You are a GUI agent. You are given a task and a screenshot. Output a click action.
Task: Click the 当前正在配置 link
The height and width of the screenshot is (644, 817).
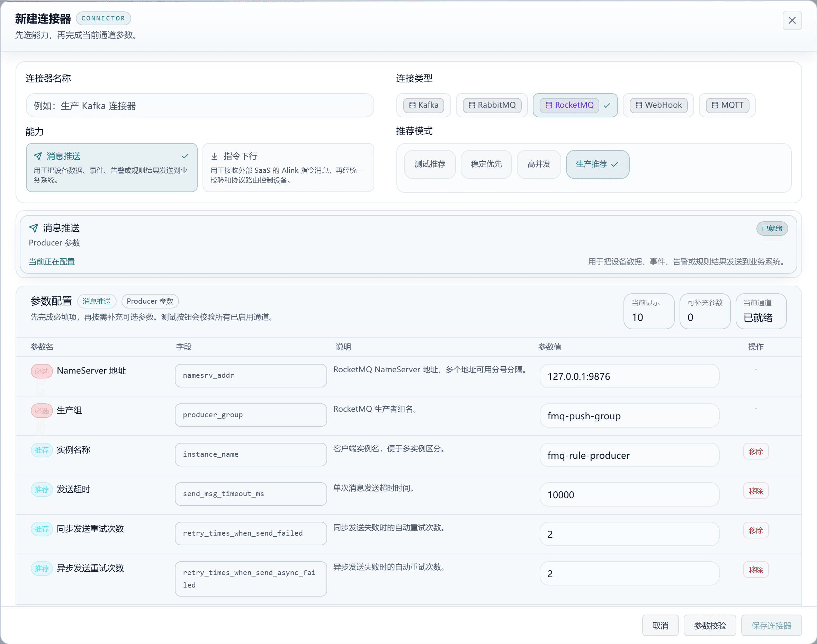52,262
